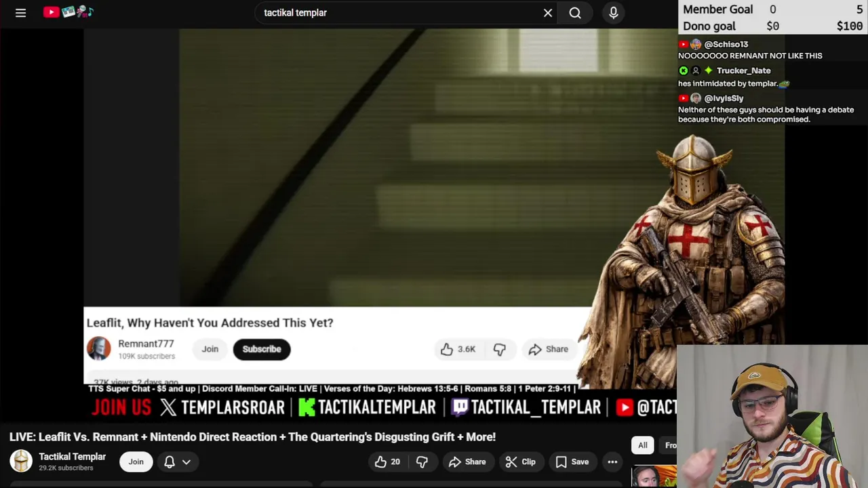
Task: Join Tactikal Templar channel membership
Action: point(136,462)
